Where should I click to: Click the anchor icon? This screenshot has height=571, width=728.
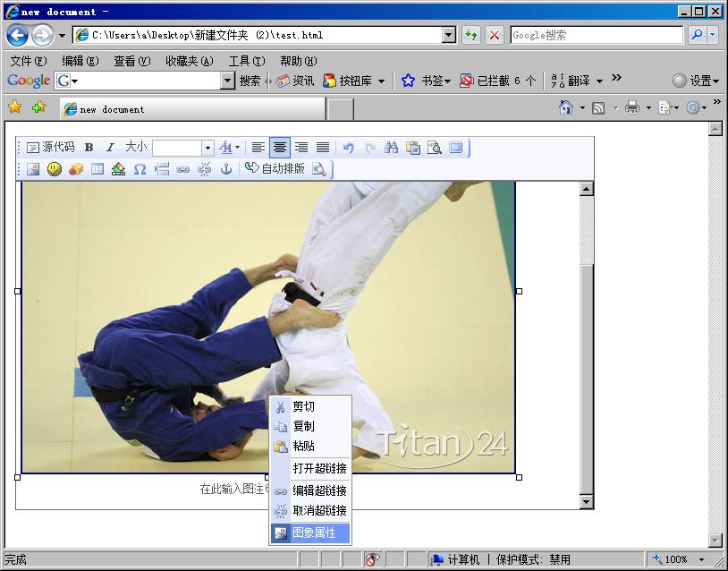click(226, 169)
